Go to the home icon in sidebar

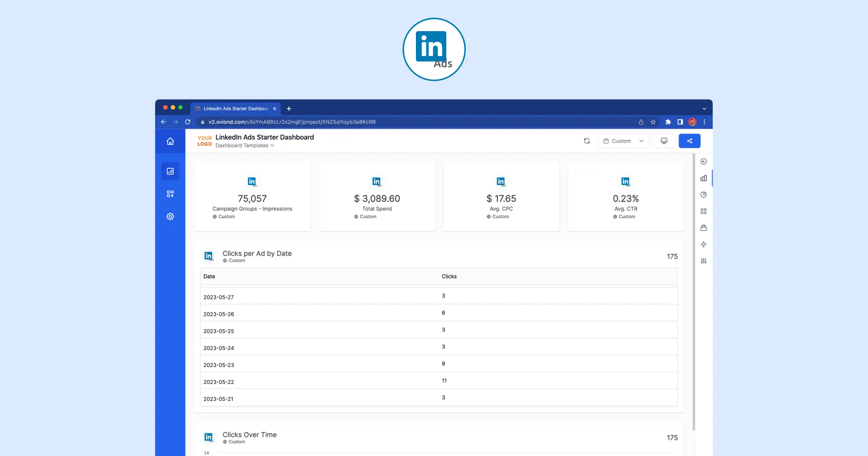[x=170, y=141]
